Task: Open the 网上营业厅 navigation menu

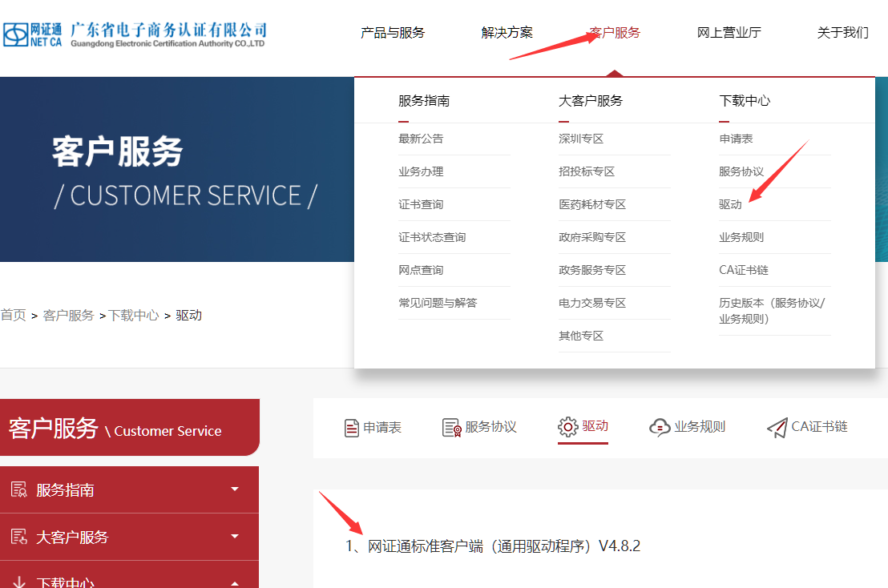Action: coord(729,33)
